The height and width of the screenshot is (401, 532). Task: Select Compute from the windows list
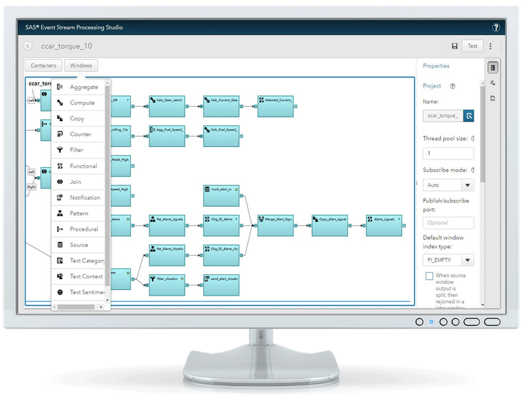(x=78, y=103)
